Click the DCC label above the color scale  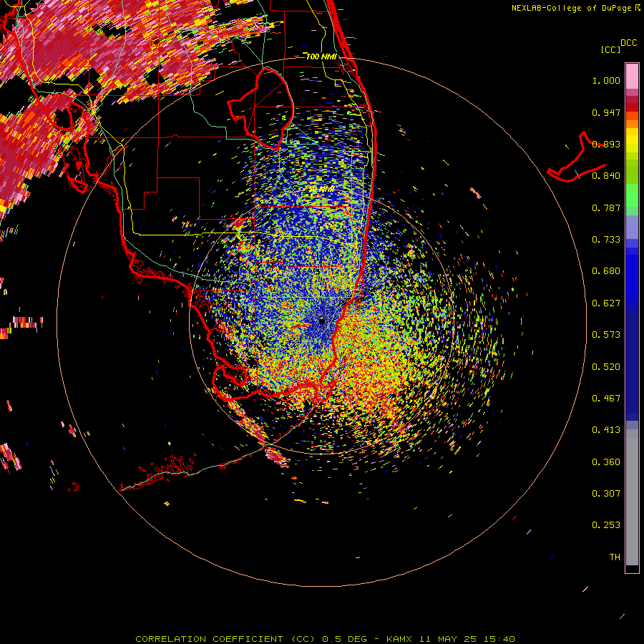pyautogui.click(x=628, y=42)
